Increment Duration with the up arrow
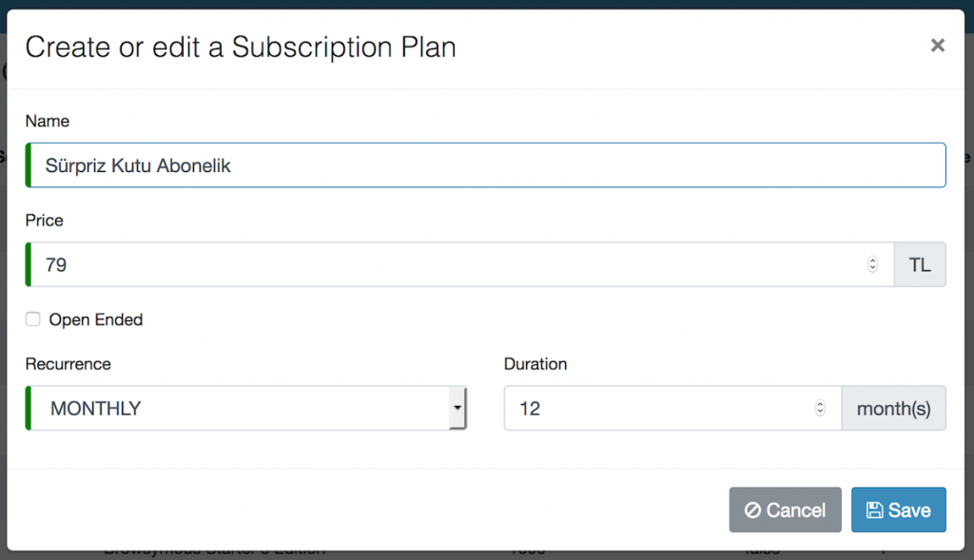 click(x=820, y=403)
